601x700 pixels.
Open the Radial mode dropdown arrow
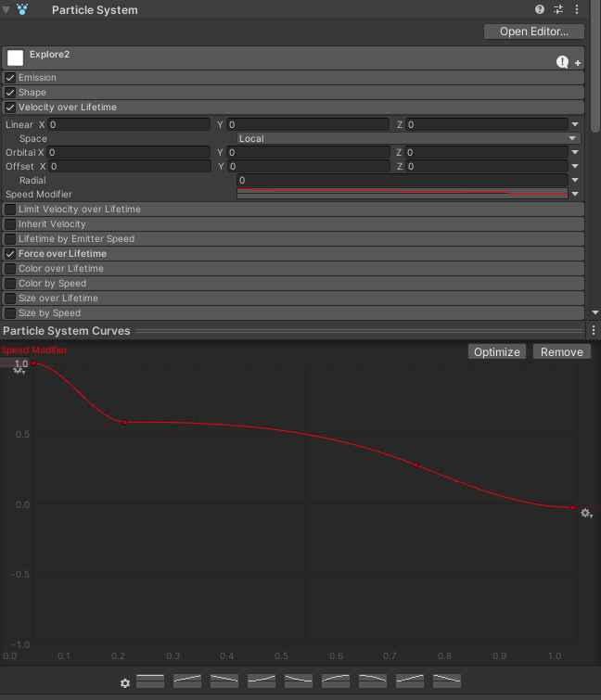[575, 180]
